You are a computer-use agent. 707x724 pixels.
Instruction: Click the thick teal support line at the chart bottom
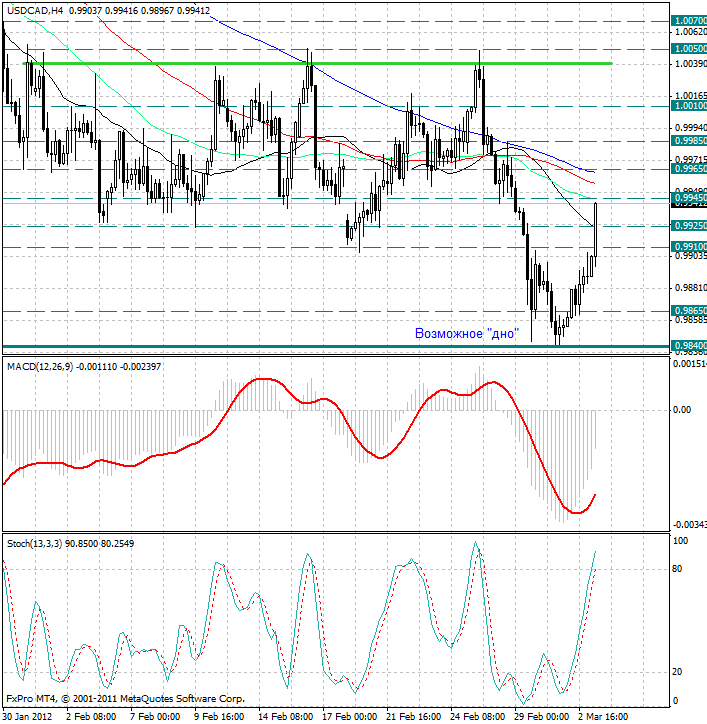pos(300,346)
